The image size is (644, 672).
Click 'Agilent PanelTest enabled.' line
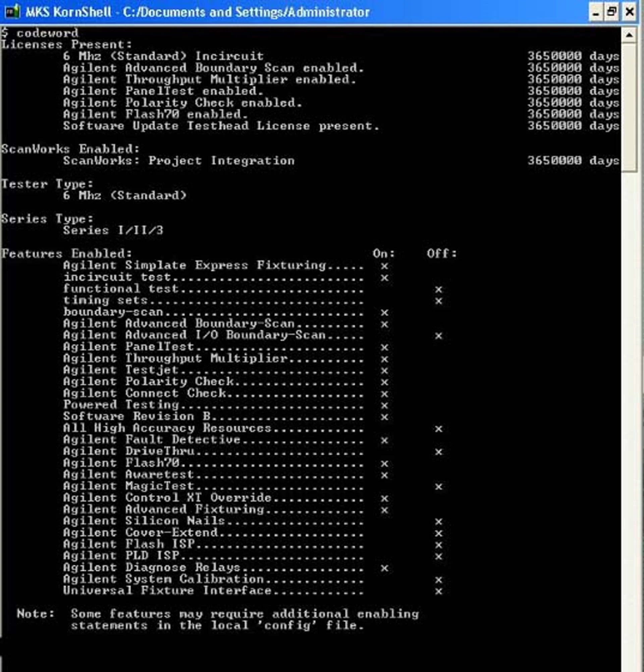163,91
